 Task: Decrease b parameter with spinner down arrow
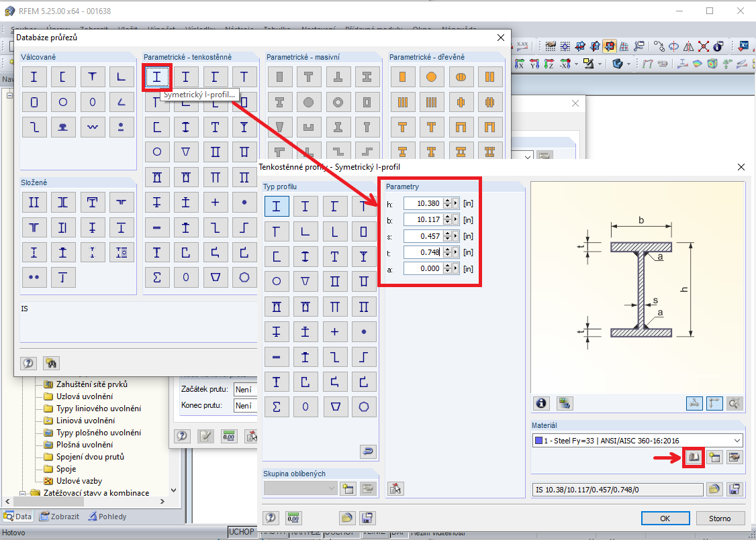[447, 223]
